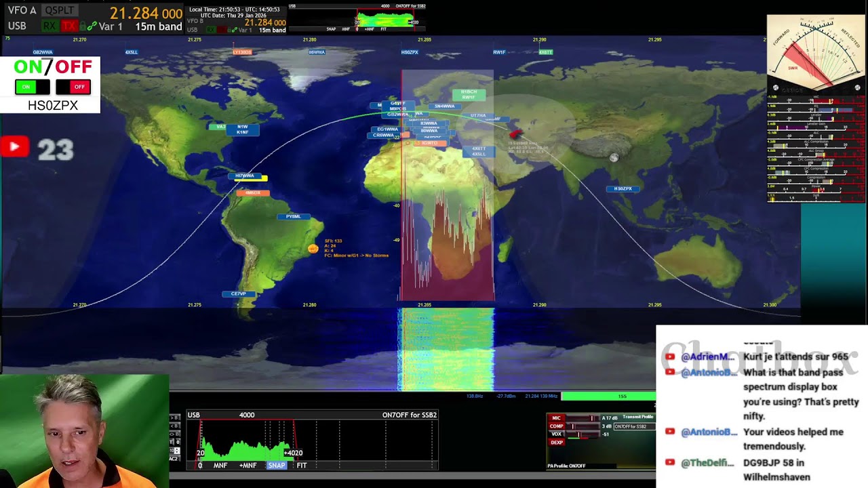
Task: Click the CE7VP spot label near Chile
Action: 239,294
